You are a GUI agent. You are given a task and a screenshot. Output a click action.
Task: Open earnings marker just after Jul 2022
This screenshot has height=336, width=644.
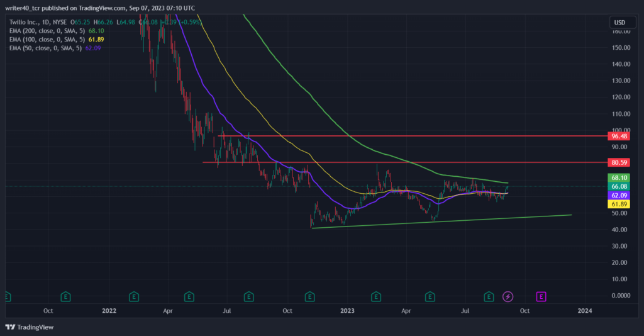[x=248, y=296]
